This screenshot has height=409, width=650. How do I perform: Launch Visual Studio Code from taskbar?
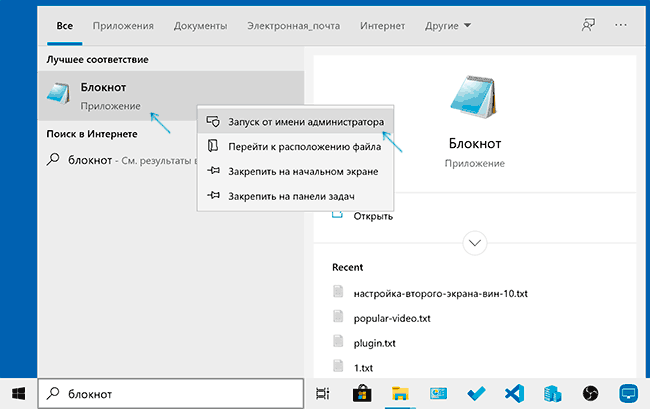click(514, 394)
